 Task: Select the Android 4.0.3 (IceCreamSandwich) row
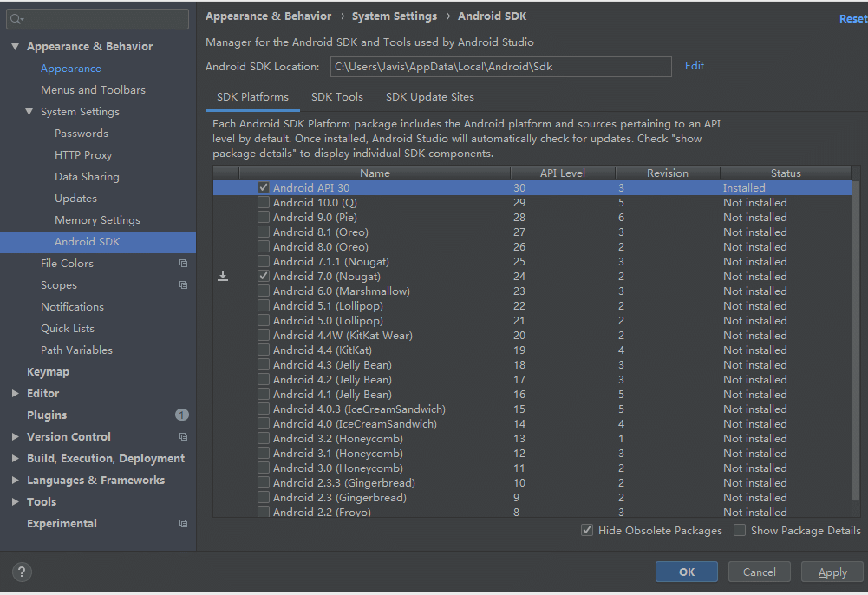coord(532,409)
